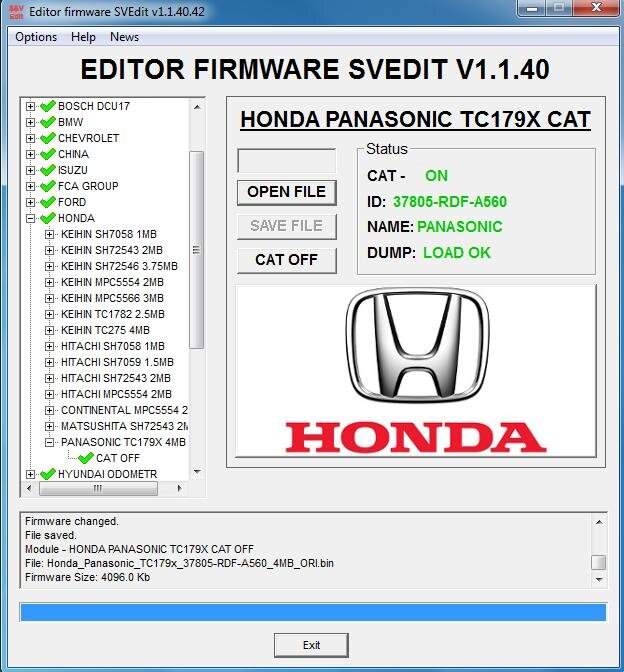Click the tree horizontal scrollbar thumb

tap(98, 488)
